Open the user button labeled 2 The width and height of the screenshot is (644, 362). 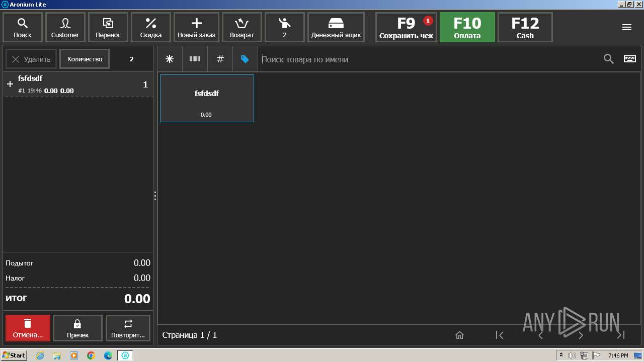pos(285,27)
